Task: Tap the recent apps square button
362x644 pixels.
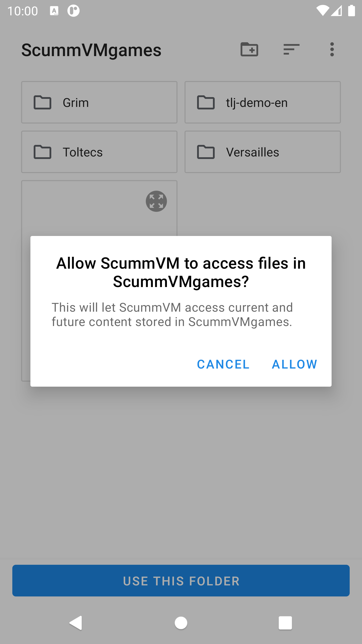Action: [x=285, y=623]
